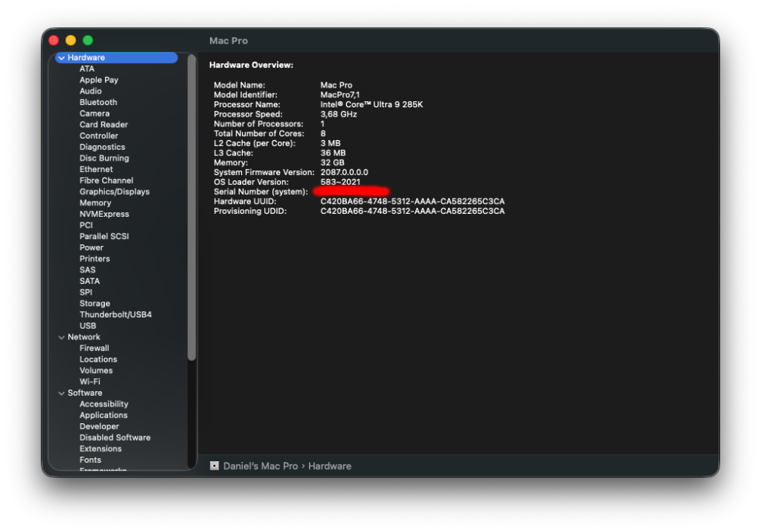761x532 pixels.
Task: Open the Parallel SCSI category
Action: 104,237
